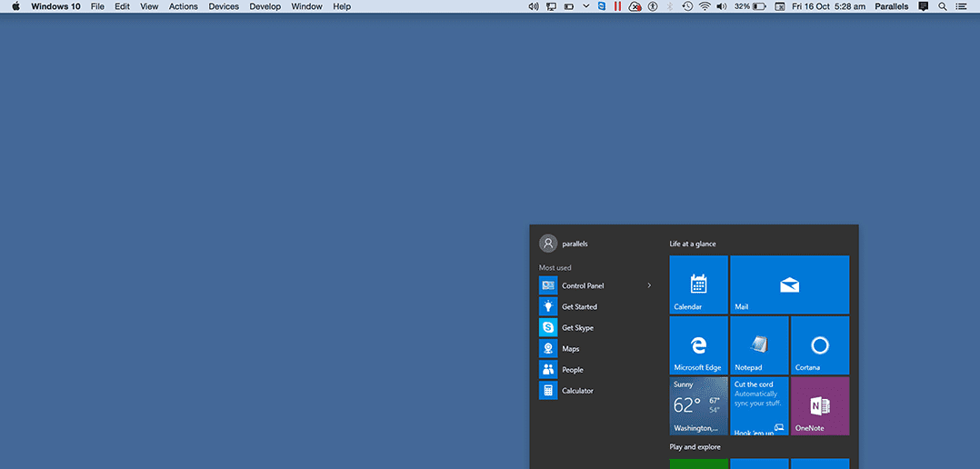Click the parallels user account avatar

pos(548,244)
